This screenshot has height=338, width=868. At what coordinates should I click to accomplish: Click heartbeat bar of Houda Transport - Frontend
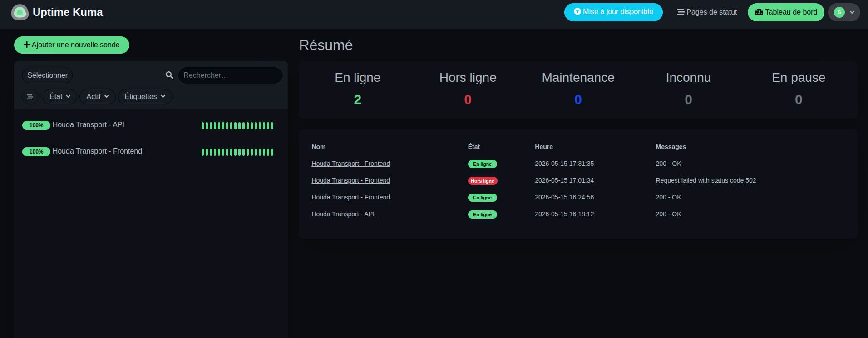(237, 152)
